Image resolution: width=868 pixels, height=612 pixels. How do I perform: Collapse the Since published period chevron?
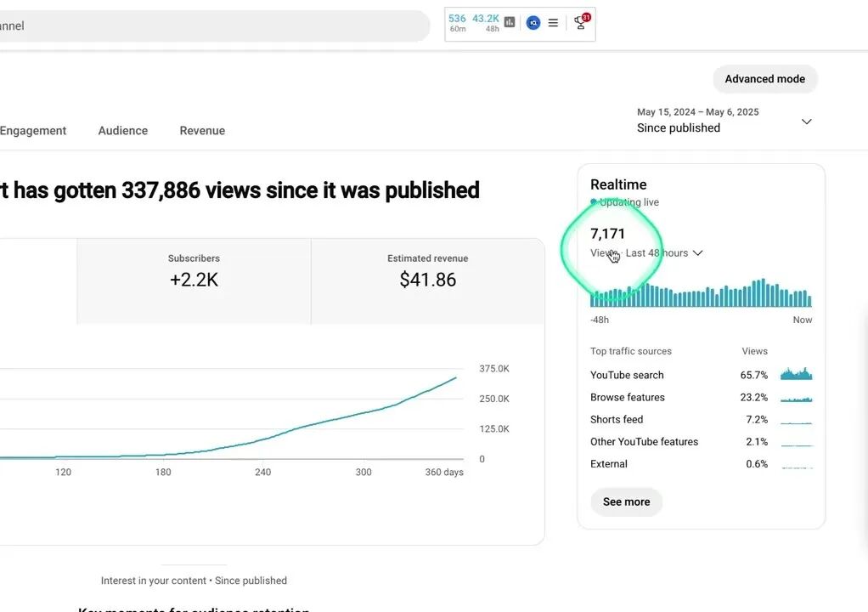806,122
